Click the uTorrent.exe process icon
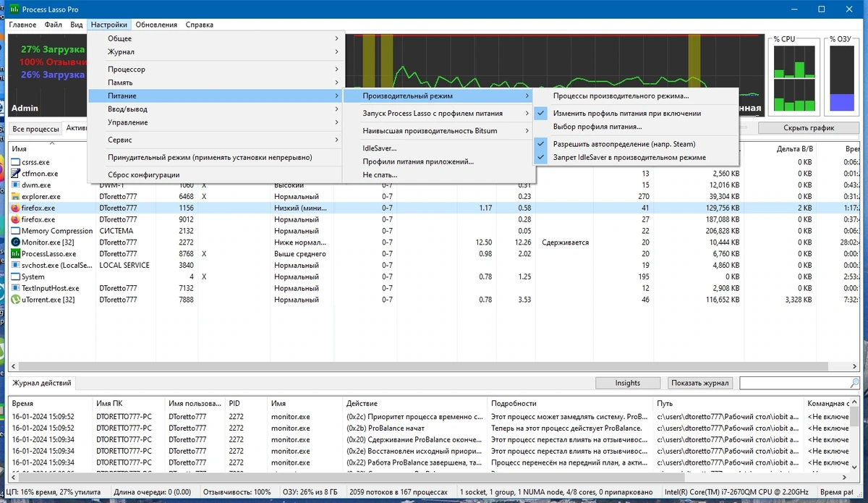Image resolution: width=868 pixels, height=503 pixels. tap(15, 300)
